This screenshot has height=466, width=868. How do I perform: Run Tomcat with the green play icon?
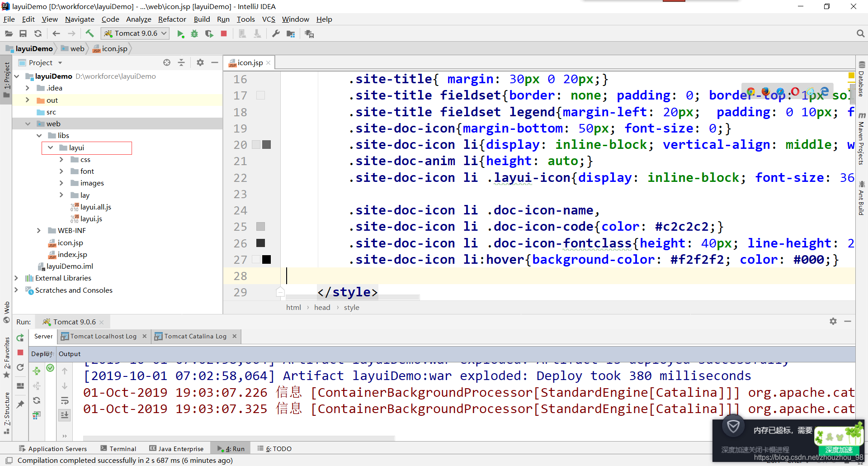pyautogui.click(x=180, y=34)
